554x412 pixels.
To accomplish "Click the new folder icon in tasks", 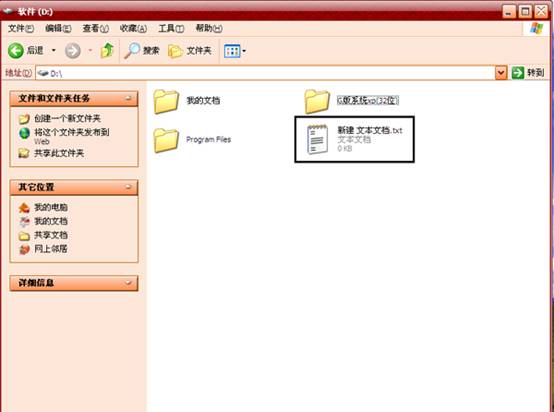I will (24, 119).
